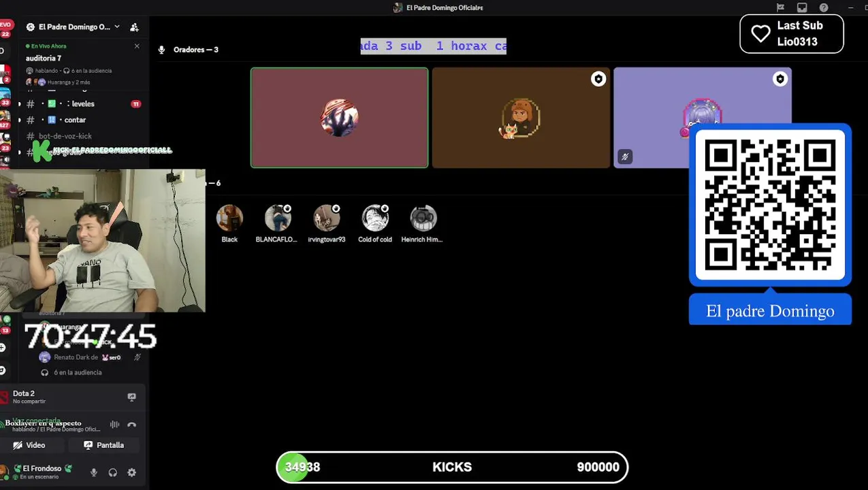
Task: Open the contar text channel
Action: click(x=75, y=120)
